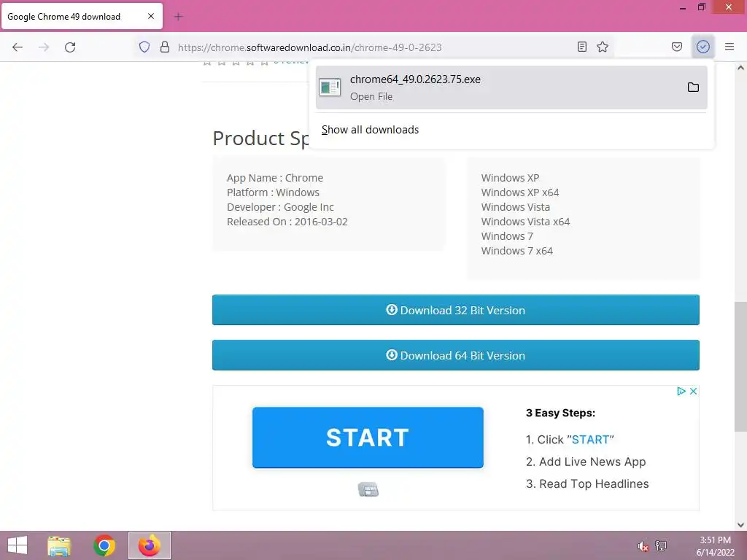Click the 'Windows 7 x64' text

[x=517, y=251]
